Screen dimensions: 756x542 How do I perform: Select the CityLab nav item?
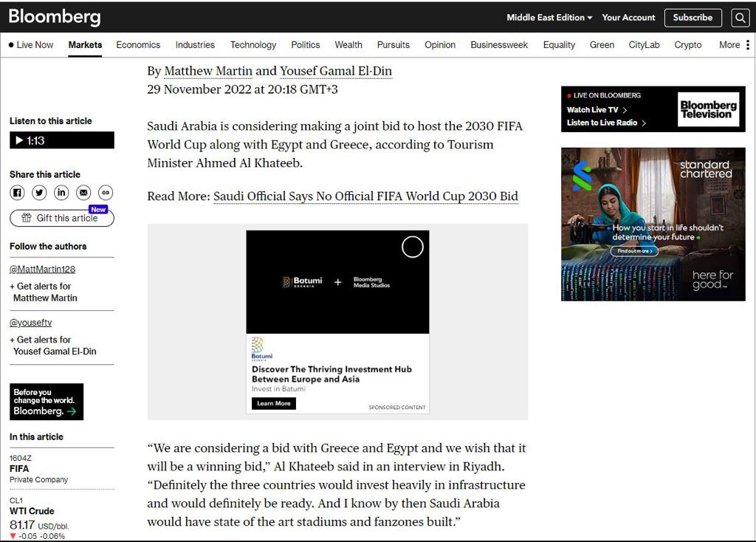pos(644,45)
